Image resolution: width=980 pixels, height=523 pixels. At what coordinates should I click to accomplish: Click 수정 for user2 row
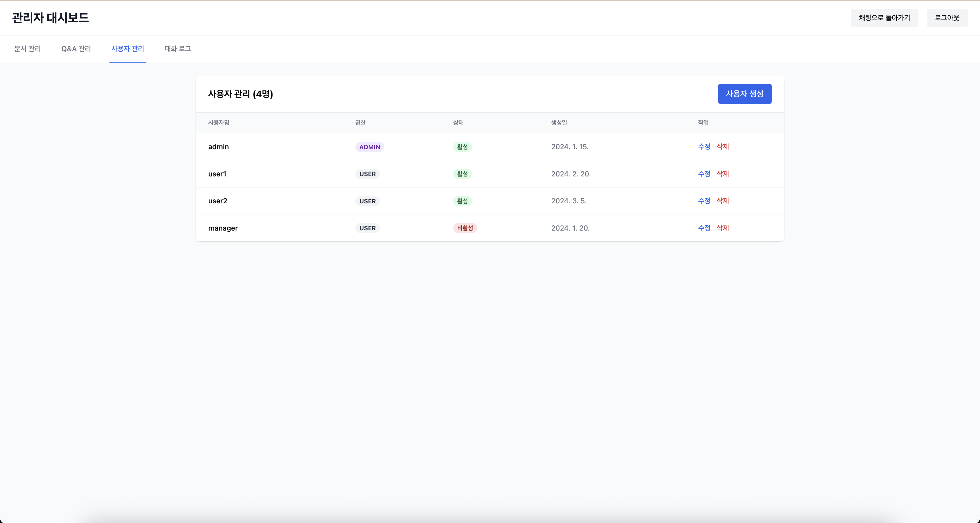coord(704,201)
